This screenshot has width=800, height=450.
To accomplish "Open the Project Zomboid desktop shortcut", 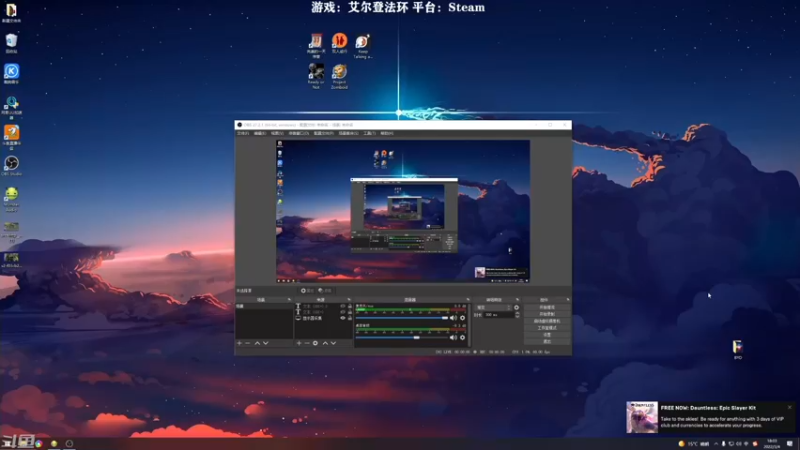I will click(339, 76).
